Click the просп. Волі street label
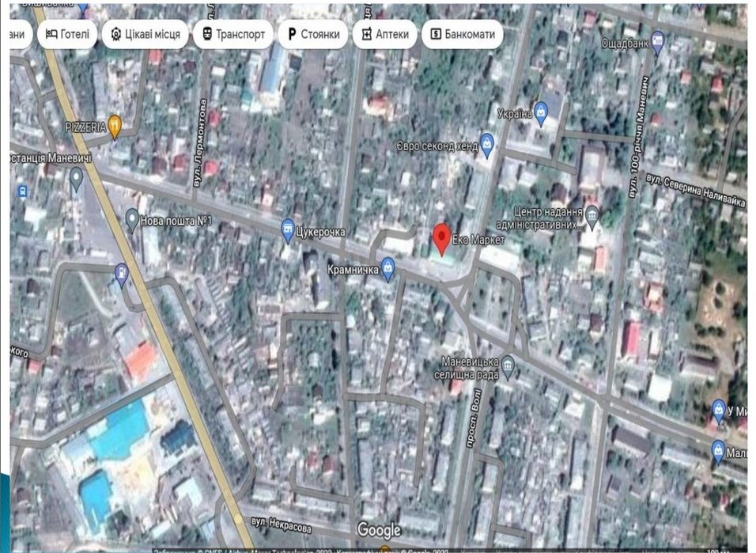This screenshot has width=756, height=553. [474, 419]
